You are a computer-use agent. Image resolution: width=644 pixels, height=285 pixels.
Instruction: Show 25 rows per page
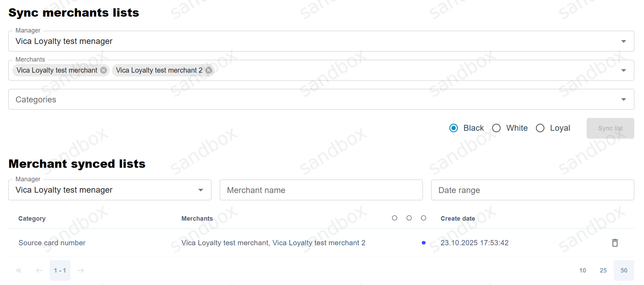[603, 270]
